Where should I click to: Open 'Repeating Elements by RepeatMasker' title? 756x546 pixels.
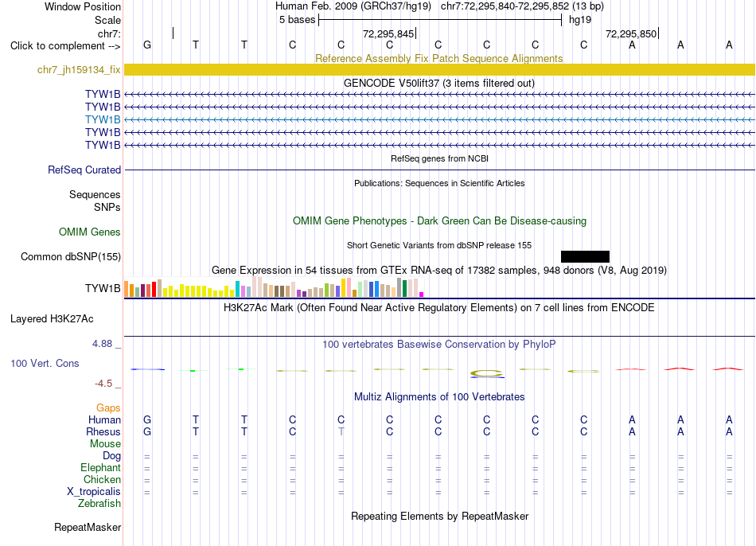click(440, 516)
